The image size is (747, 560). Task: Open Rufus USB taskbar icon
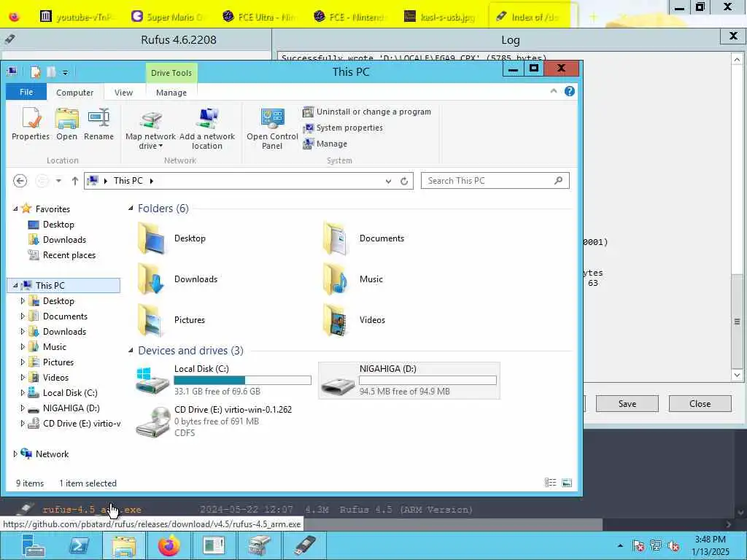point(305,545)
